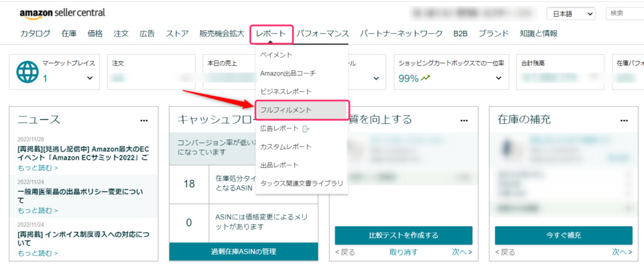Open the カタログ menu
The width and height of the screenshot is (644, 266).
click(x=35, y=34)
